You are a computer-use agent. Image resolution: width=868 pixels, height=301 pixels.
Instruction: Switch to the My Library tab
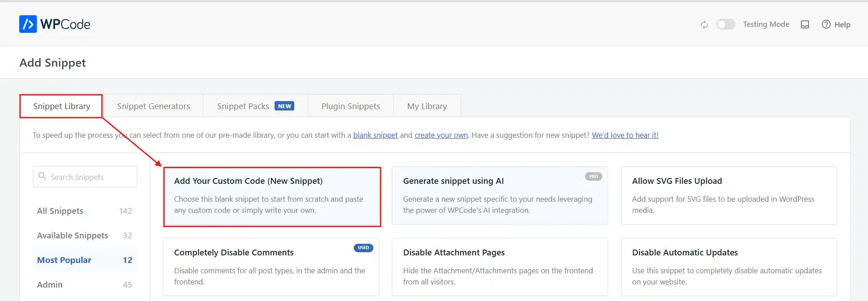point(427,106)
